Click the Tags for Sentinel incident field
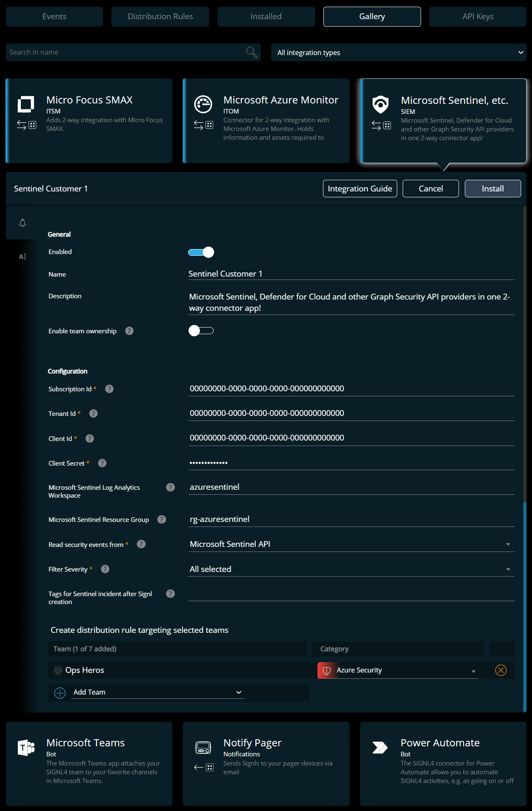The image size is (532, 811). pos(352,594)
